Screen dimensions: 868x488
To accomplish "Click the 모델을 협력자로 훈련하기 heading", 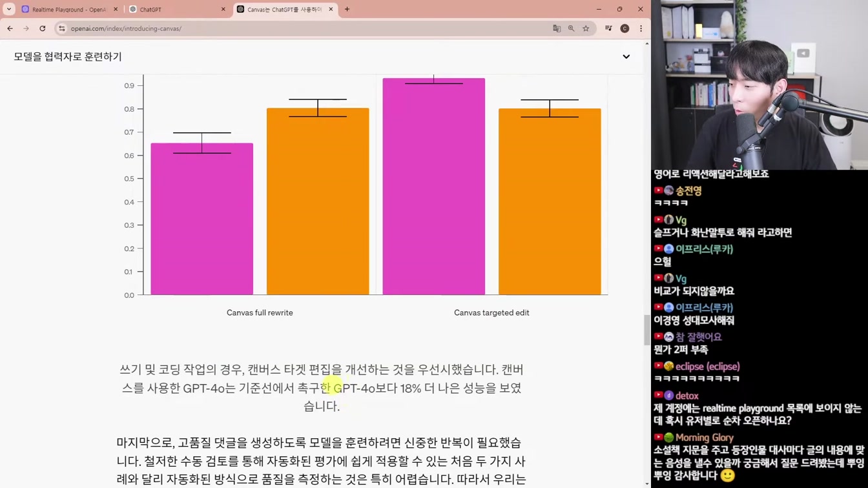I will 68,57.
